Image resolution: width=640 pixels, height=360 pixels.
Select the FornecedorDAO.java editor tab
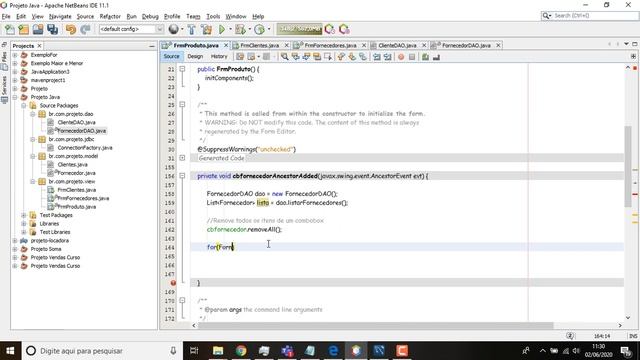(466, 45)
